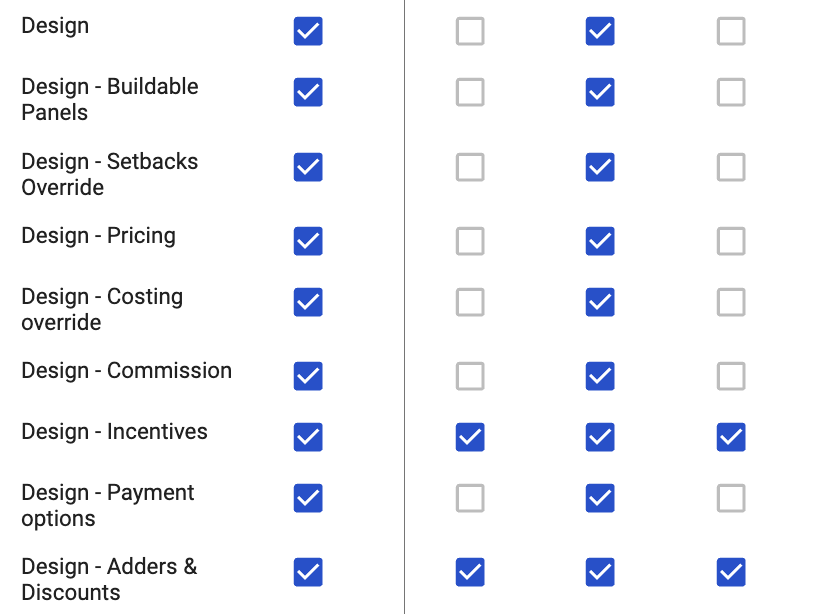This screenshot has height=614, width=816.
Task: Uncheck first-column Design - Payment options box
Action: 308,498
